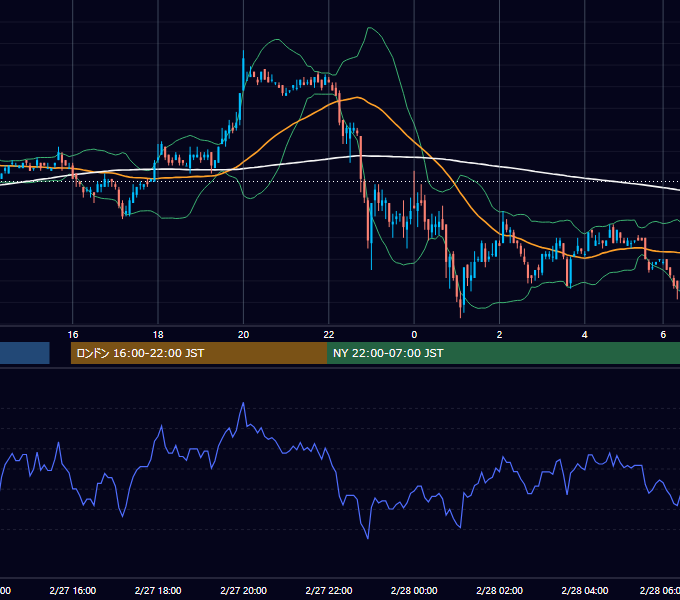Click the 6 hour label on price chart axis
Screen dimensions: 680x600
(663, 335)
